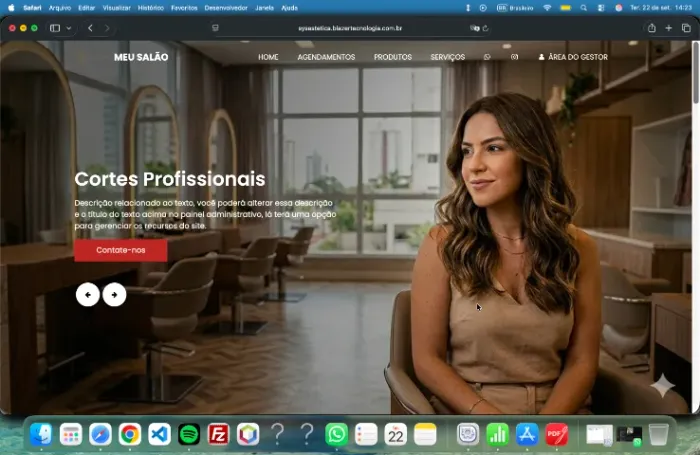Open Google Chrome from the Dock
700x455 pixels.
130,434
